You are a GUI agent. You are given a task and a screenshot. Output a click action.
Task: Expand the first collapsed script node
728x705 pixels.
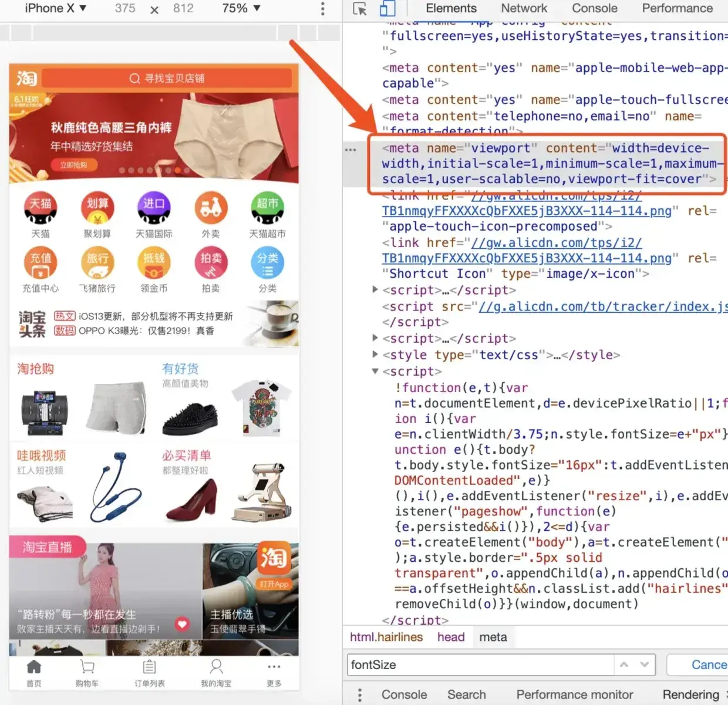coord(375,289)
